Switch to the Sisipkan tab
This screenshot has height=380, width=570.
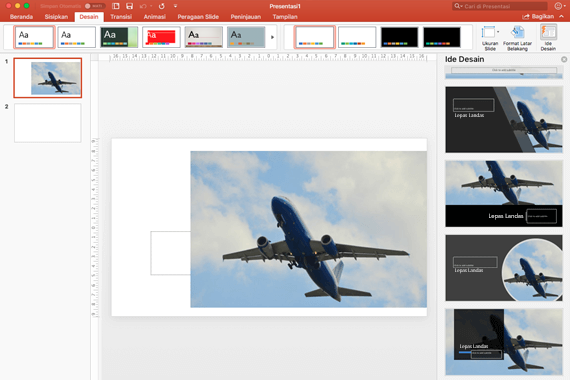pos(56,17)
